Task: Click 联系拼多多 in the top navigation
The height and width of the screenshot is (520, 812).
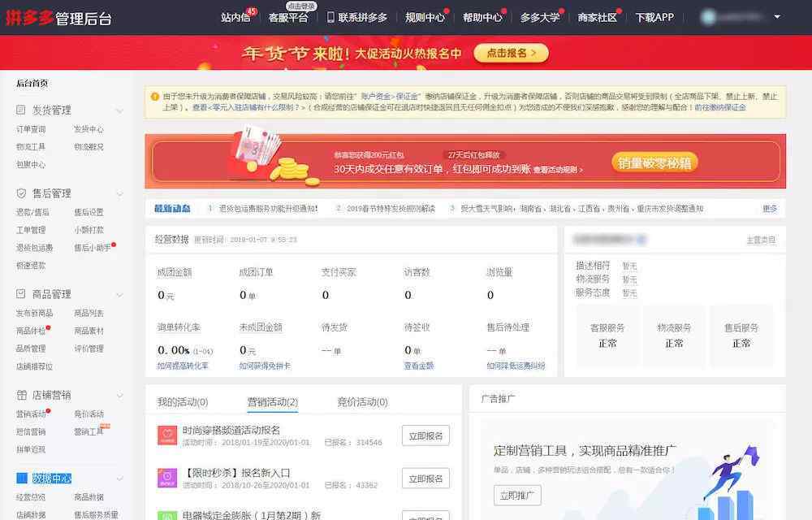Action: (x=362, y=18)
